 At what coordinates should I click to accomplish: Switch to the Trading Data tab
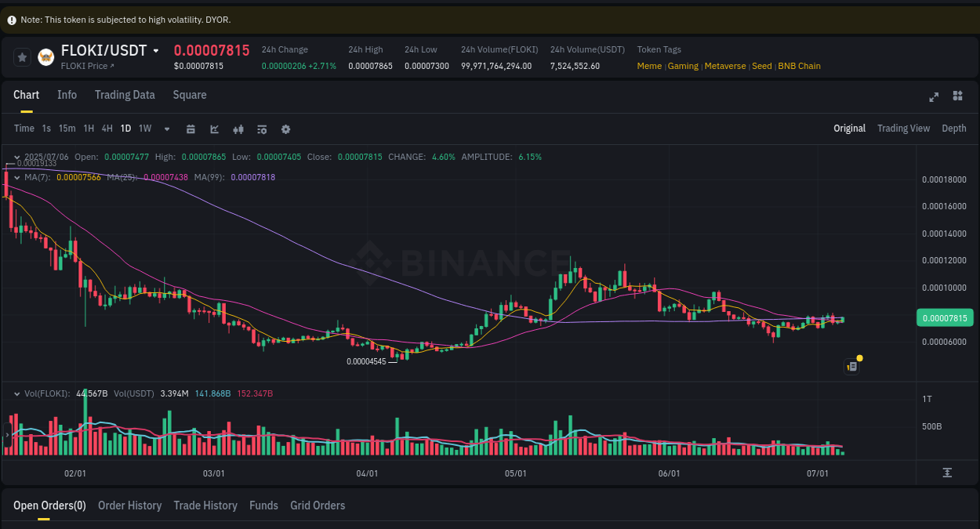click(125, 95)
